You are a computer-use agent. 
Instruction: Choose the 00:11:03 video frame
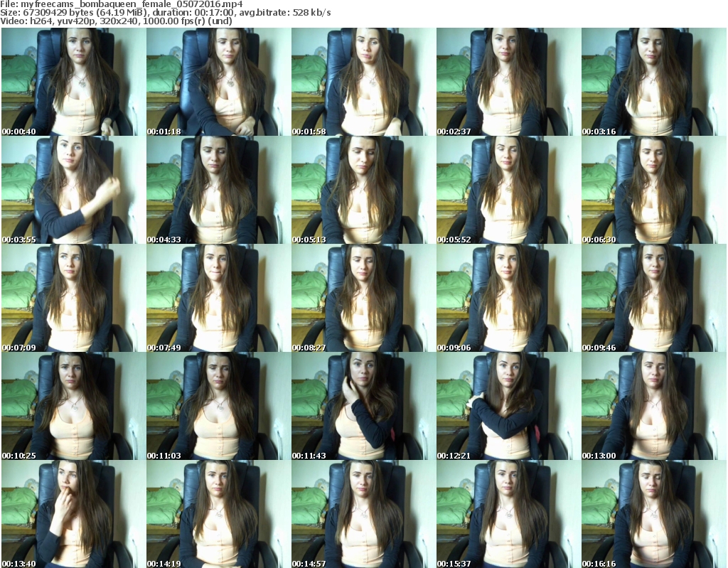pyautogui.click(x=219, y=406)
